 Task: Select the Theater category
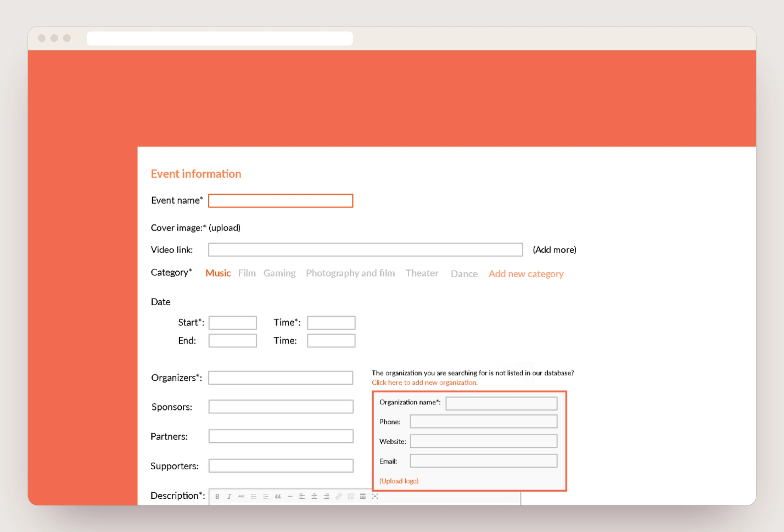422,273
